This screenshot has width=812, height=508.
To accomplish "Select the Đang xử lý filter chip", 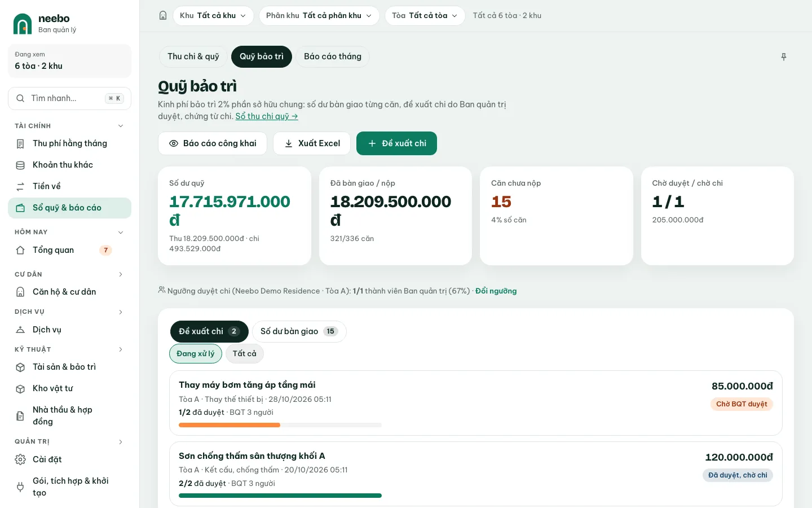I will tap(196, 354).
